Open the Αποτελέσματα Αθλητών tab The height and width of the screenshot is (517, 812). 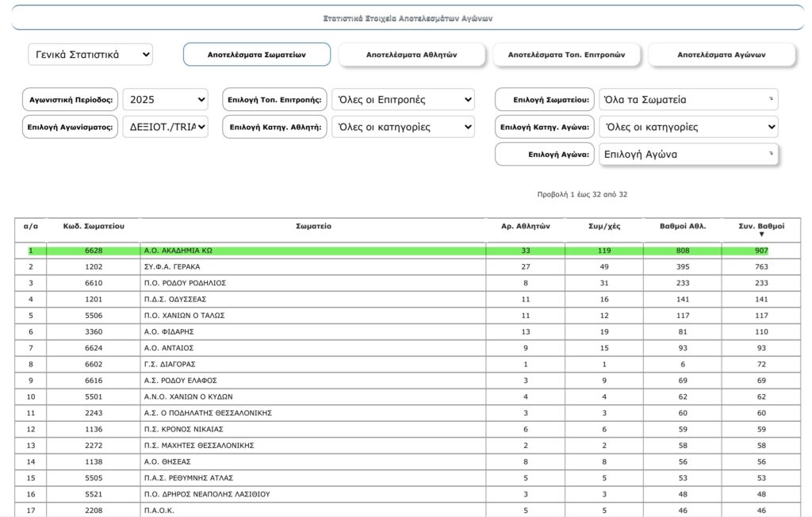click(412, 55)
